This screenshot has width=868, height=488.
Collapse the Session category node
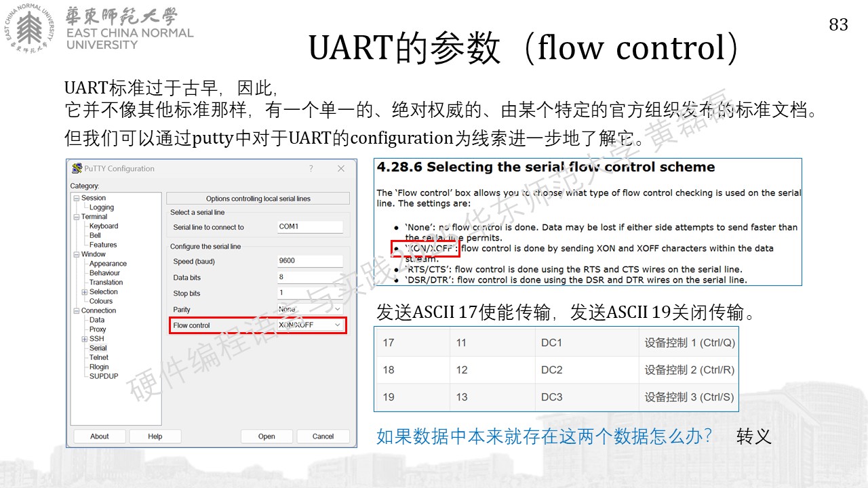click(x=76, y=198)
